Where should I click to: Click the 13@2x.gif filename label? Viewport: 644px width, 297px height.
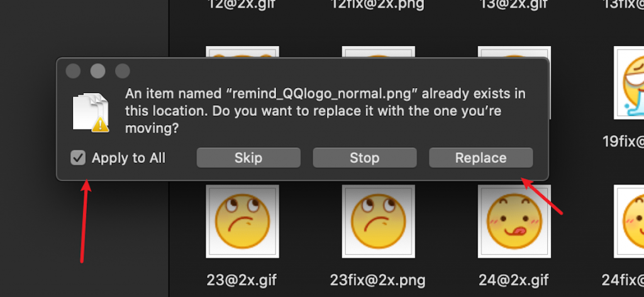tap(514, 4)
